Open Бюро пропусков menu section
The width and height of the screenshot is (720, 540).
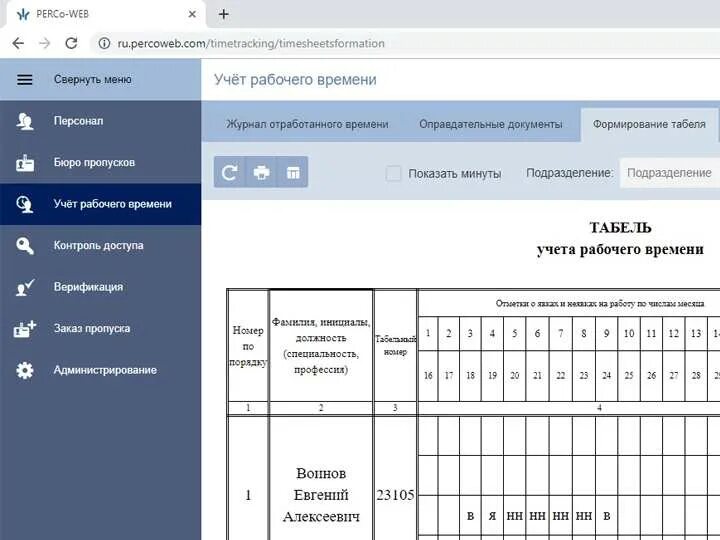pyautogui.click(x=101, y=163)
